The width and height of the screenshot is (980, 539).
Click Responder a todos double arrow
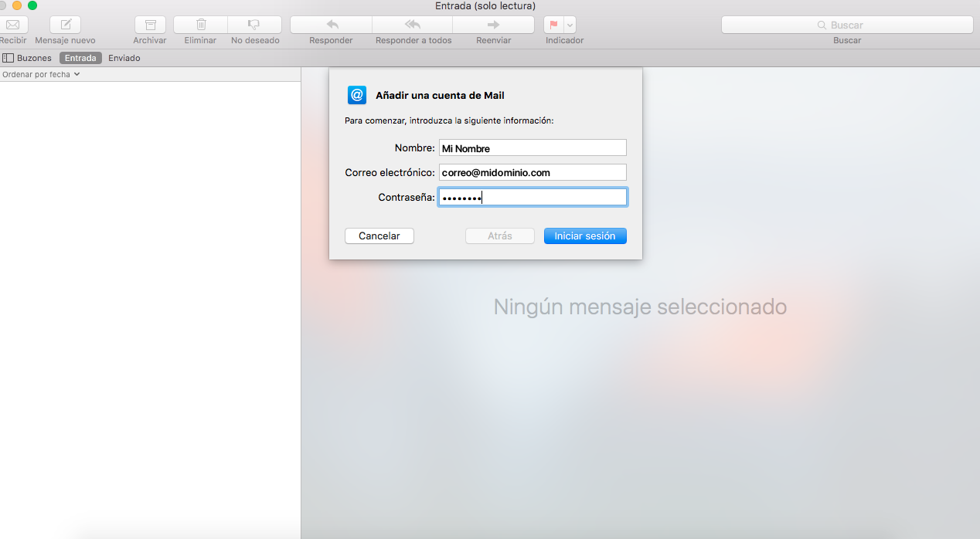pos(413,25)
